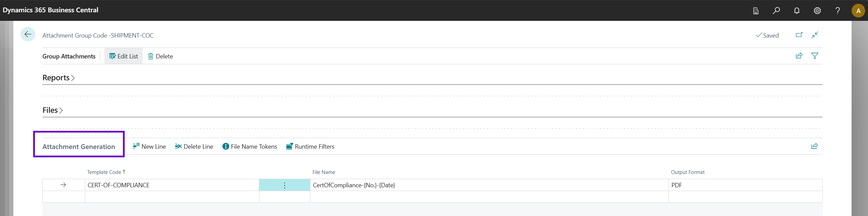Open File Name Tokens info
Viewport: 868px width, 216px height.
[250, 146]
